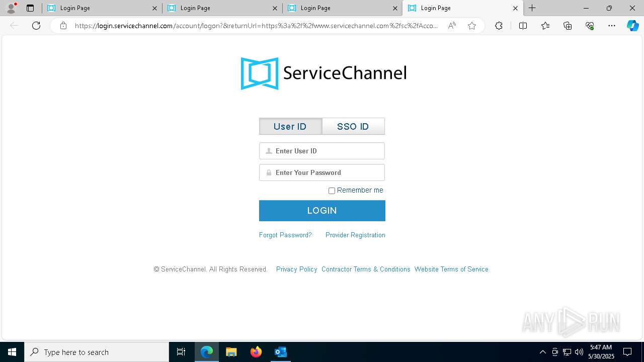Viewport: 644px width, 362px height.
Task: Open the Extensions puzzle icon
Action: (499, 26)
